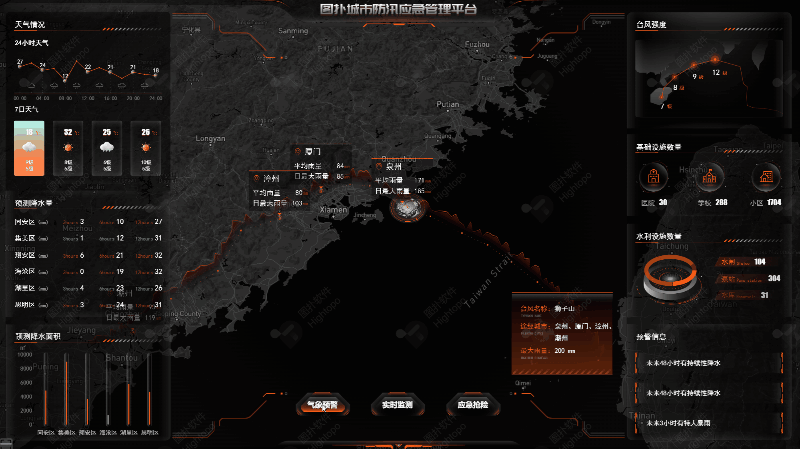Click the 水利设施数量 panel header
Screen dimensions: 800x449
[659, 236]
